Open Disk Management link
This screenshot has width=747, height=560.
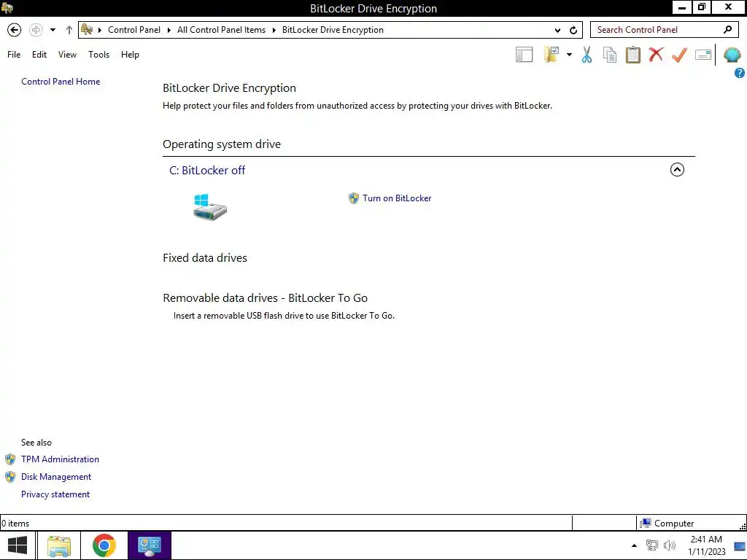point(56,477)
